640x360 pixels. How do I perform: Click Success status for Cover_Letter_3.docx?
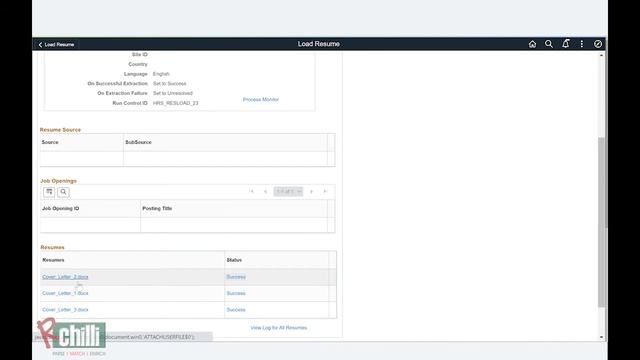[236, 310]
